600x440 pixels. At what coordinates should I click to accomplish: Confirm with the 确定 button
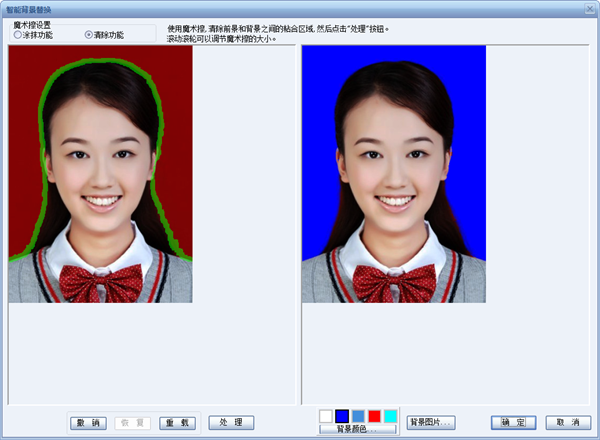514,422
